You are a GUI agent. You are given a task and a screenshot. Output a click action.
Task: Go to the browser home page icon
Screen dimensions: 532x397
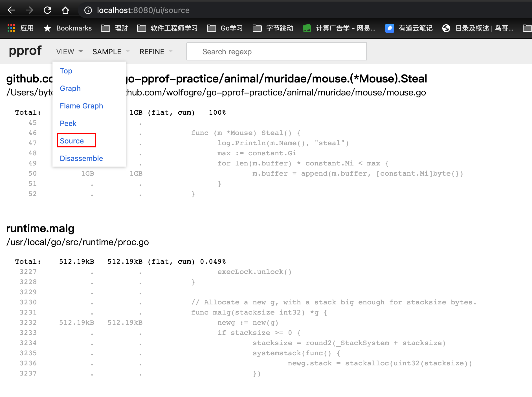click(65, 10)
